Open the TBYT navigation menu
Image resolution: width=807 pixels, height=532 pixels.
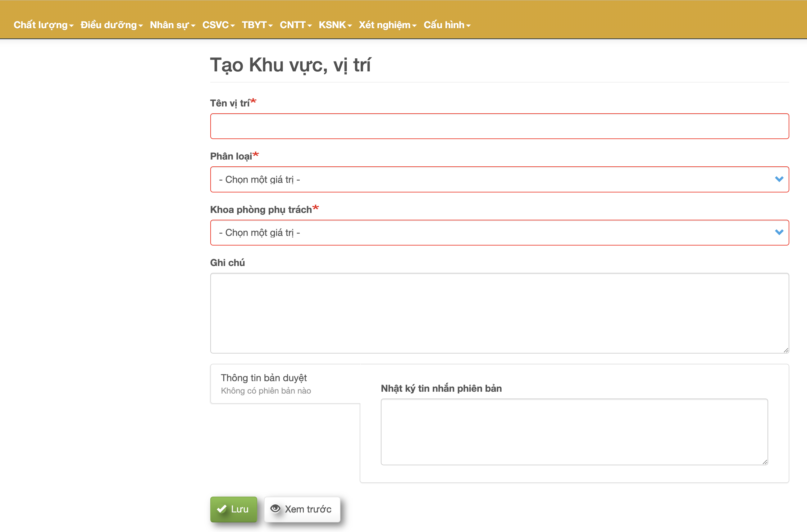point(257,25)
